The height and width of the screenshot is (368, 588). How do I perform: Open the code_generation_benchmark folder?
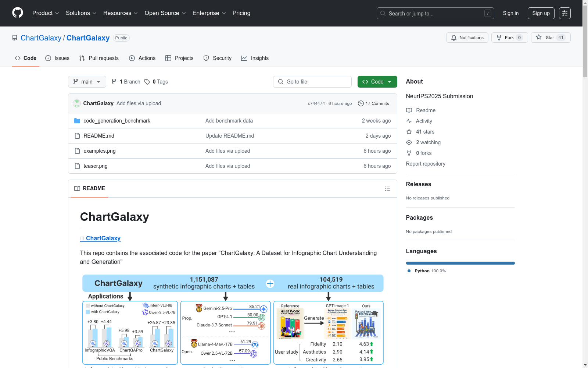pos(117,121)
